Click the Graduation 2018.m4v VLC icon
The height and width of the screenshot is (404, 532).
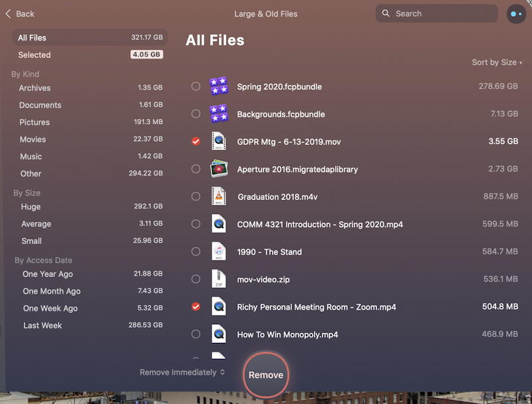[x=219, y=196]
